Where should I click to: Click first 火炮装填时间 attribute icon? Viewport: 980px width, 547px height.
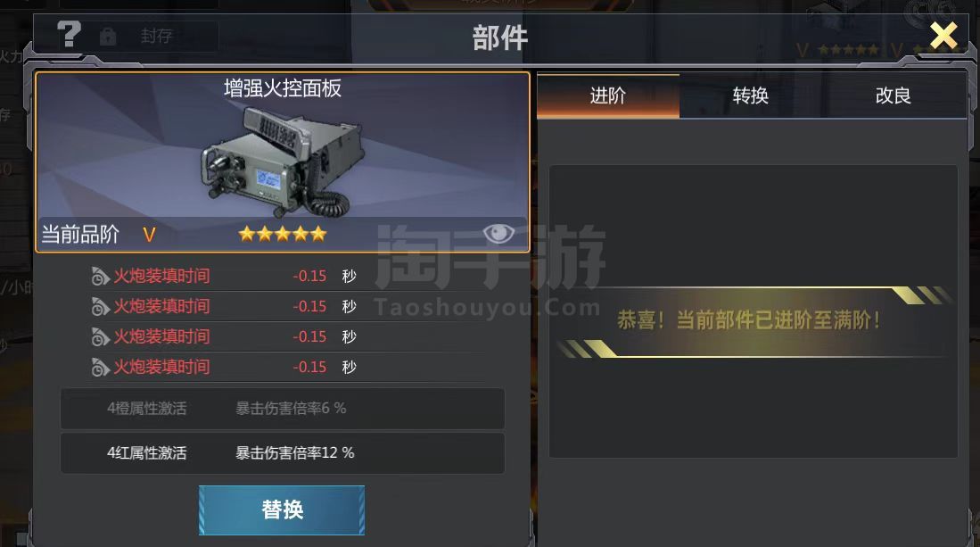(100, 276)
